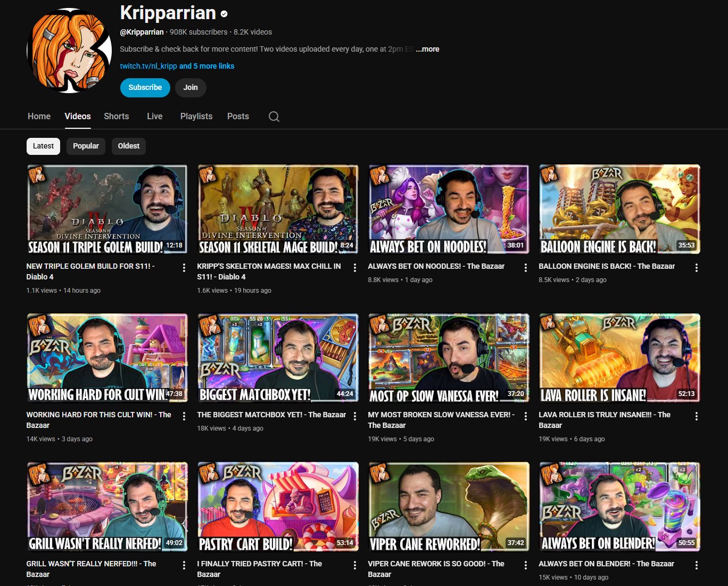The image size is (728, 586).
Task: Open options menu for Kripp's Skeleton Mages video
Action: 355,268
